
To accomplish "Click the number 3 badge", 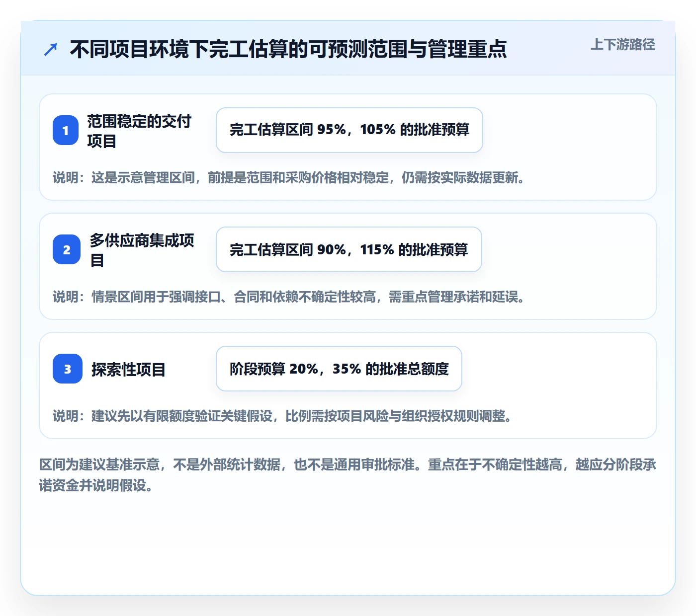I will (x=68, y=369).
